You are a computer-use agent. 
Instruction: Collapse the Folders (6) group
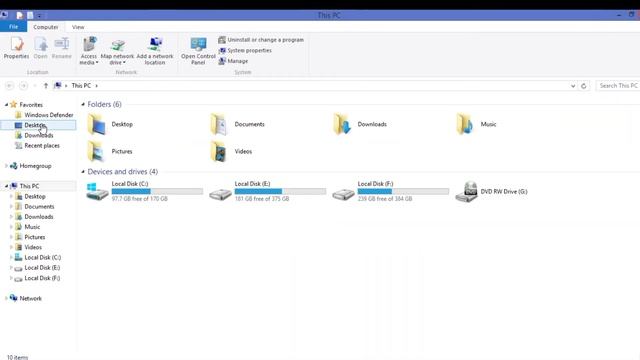83,104
